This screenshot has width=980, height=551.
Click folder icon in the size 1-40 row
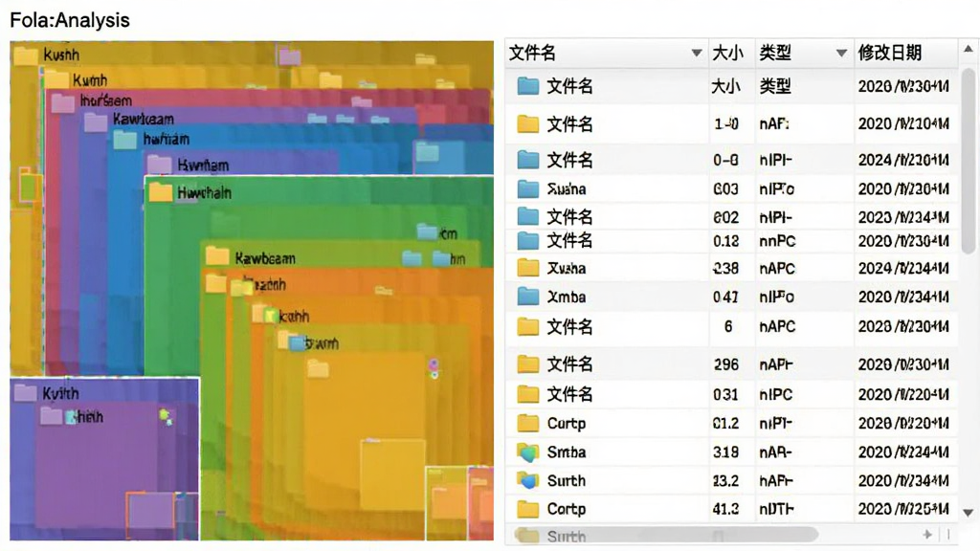click(528, 124)
